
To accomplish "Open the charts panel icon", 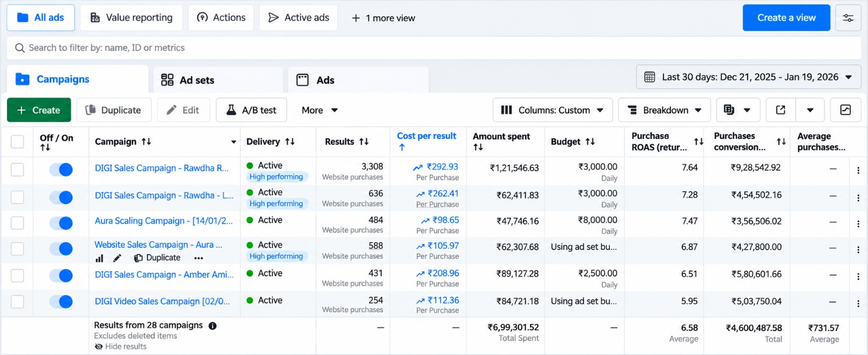I will (845, 110).
